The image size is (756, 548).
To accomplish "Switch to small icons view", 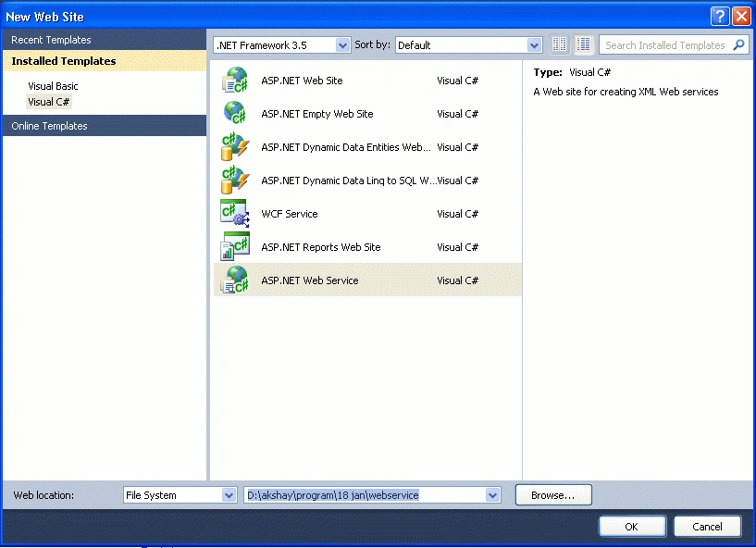I will [559, 44].
